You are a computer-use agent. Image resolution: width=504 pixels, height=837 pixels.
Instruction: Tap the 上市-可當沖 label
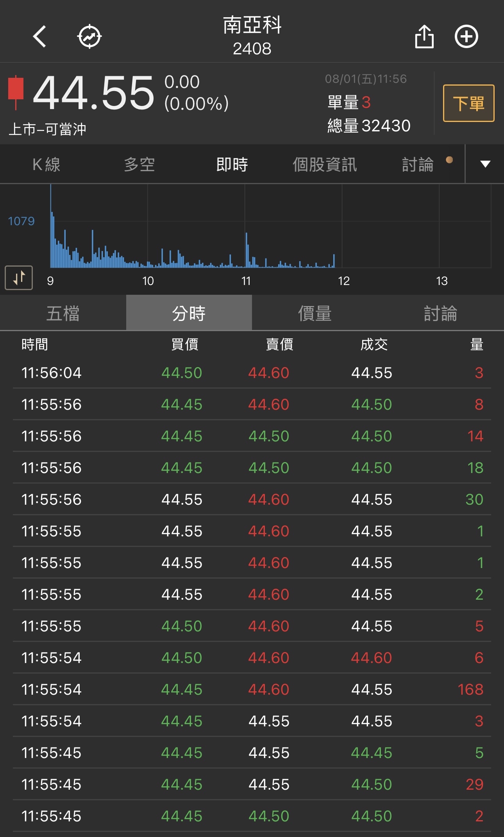click(47, 129)
